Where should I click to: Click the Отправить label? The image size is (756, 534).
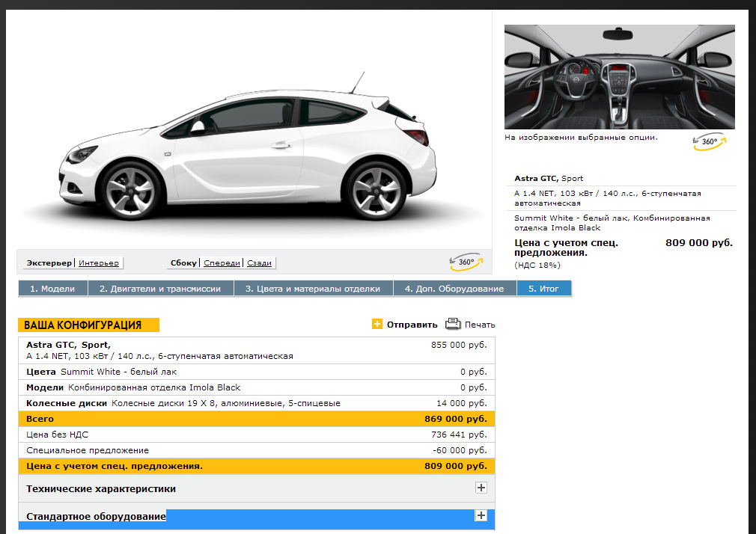[x=412, y=325]
